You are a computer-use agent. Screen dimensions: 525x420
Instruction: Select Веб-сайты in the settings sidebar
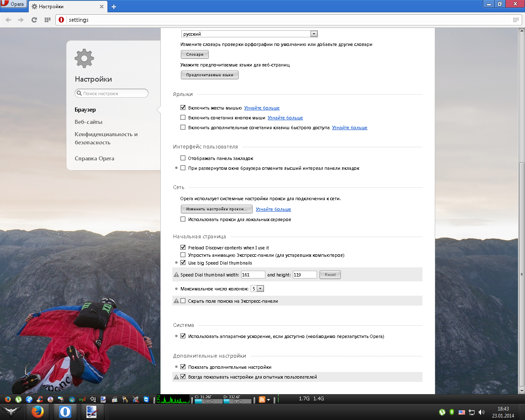pos(89,122)
